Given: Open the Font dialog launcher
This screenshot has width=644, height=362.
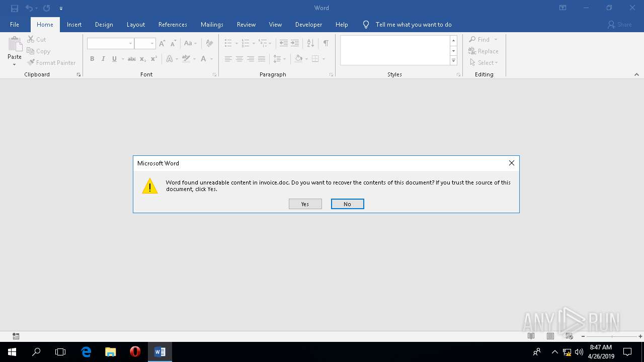Looking at the screenshot, I should pyautogui.click(x=215, y=74).
